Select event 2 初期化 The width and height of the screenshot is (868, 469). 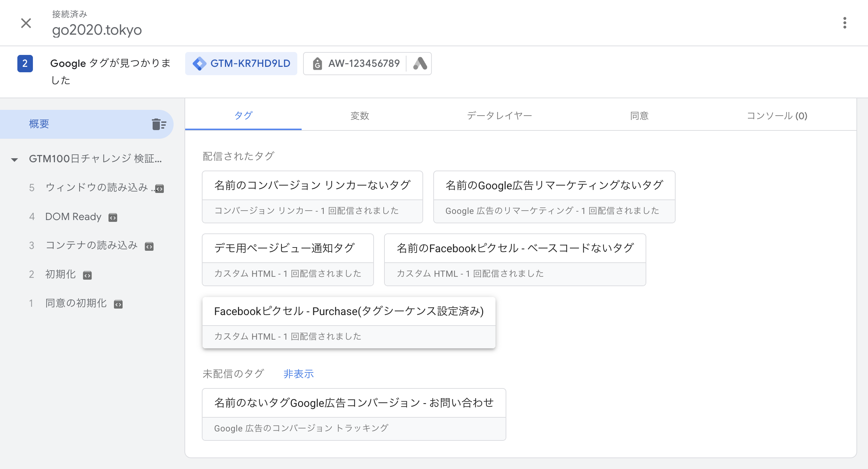tap(60, 274)
